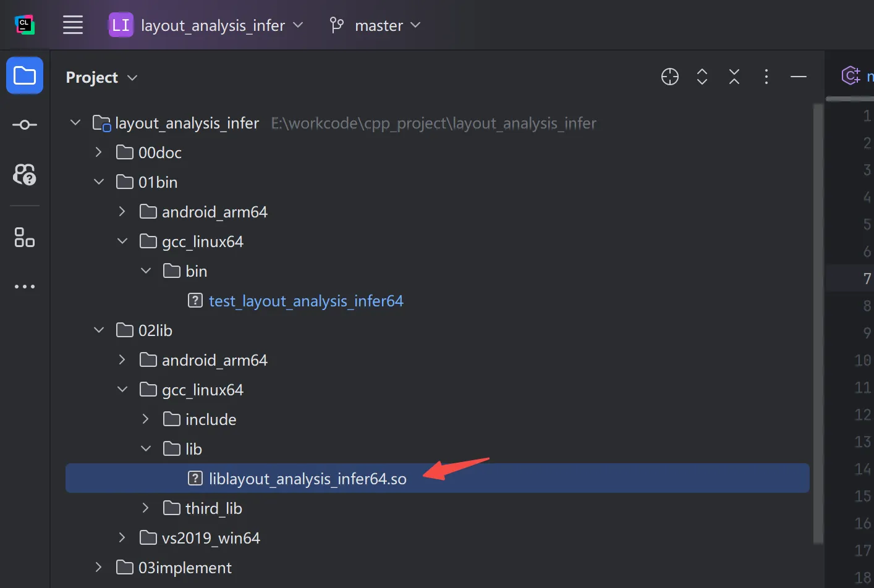This screenshot has width=874, height=588.
Task: Open the master branch dropdown
Action: pos(375,25)
